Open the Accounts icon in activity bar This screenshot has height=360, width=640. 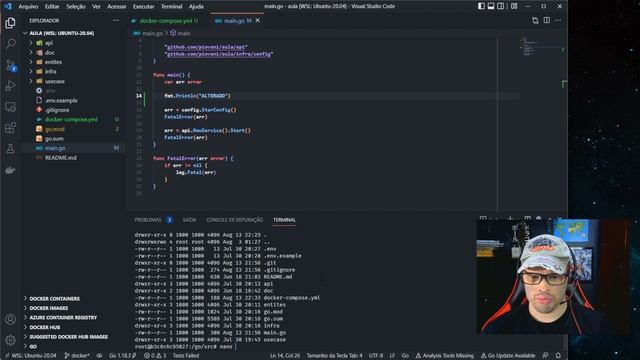coord(10,319)
